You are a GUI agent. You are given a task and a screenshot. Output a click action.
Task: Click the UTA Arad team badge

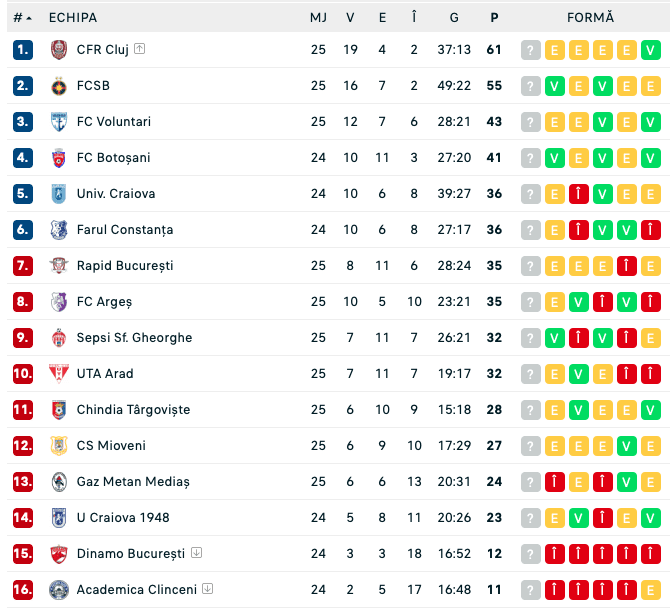click(59, 374)
